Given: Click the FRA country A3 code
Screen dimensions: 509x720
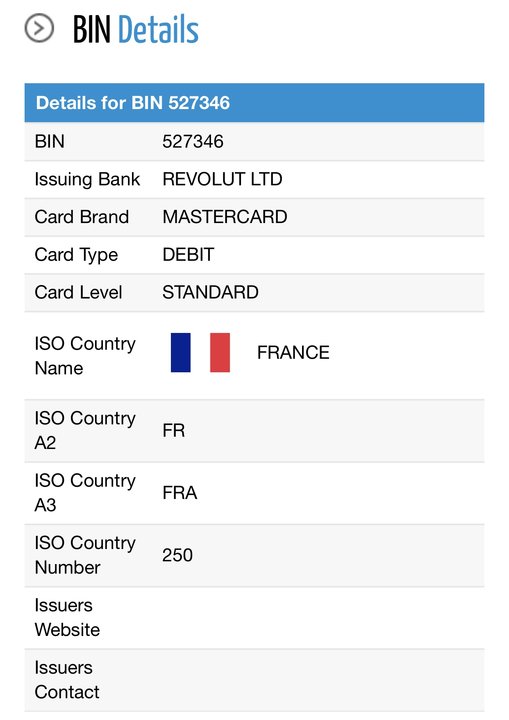Looking at the screenshot, I should 180,493.
